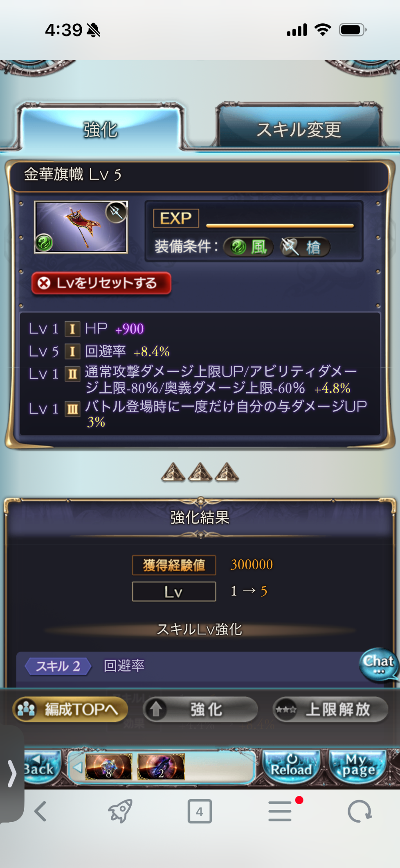Expand the side panel chevron handle

12,774
